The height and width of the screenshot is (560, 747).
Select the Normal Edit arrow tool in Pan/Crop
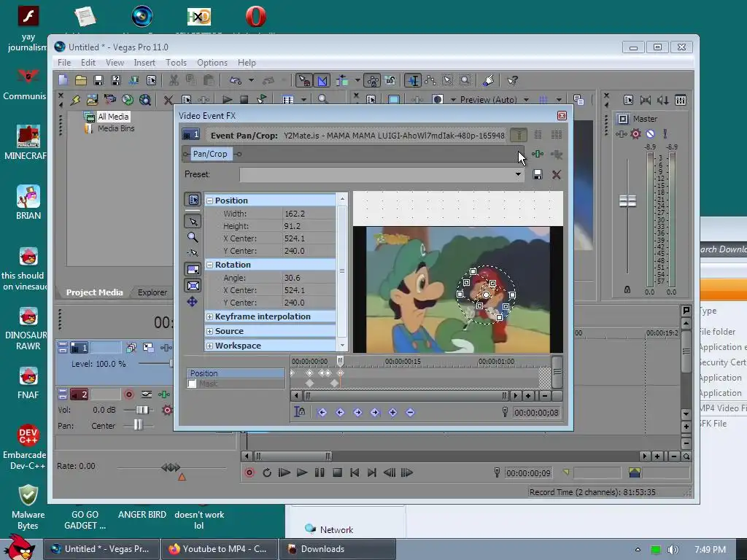pyautogui.click(x=193, y=221)
